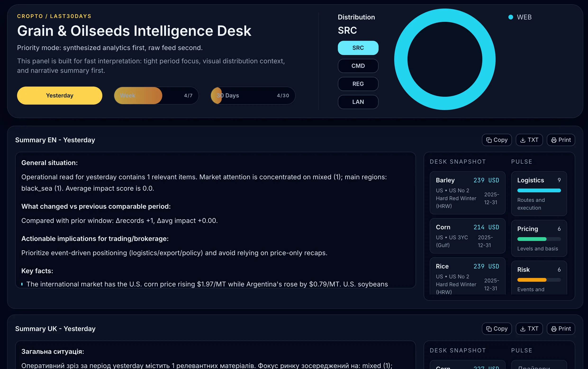Viewport: 588px width, 369px height.
Task: Select LAN distribution mode
Action: click(x=358, y=102)
